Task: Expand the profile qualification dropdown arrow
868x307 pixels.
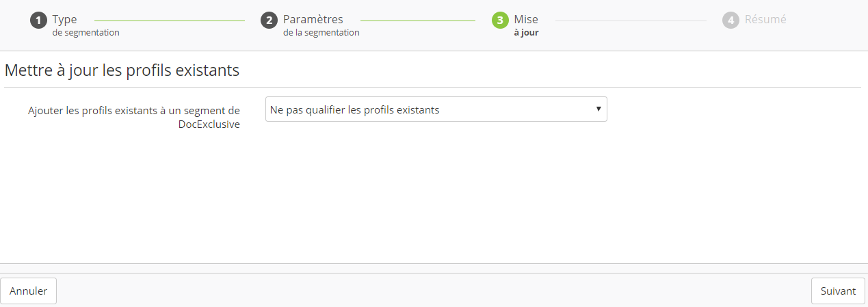Action: (599, 109)
